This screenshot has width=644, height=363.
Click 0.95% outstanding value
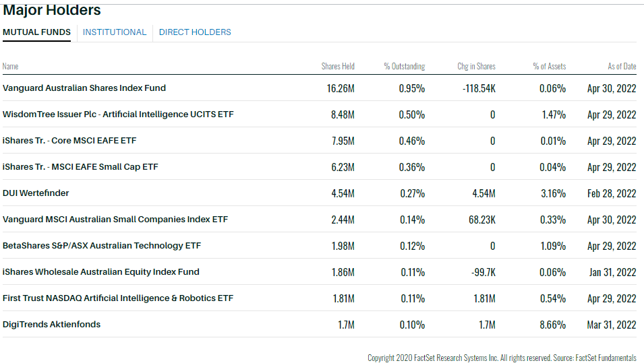click(x=412, y=88)
